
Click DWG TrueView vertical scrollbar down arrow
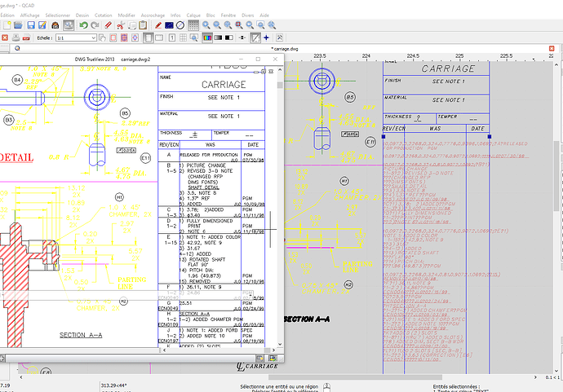click(280, 344)
